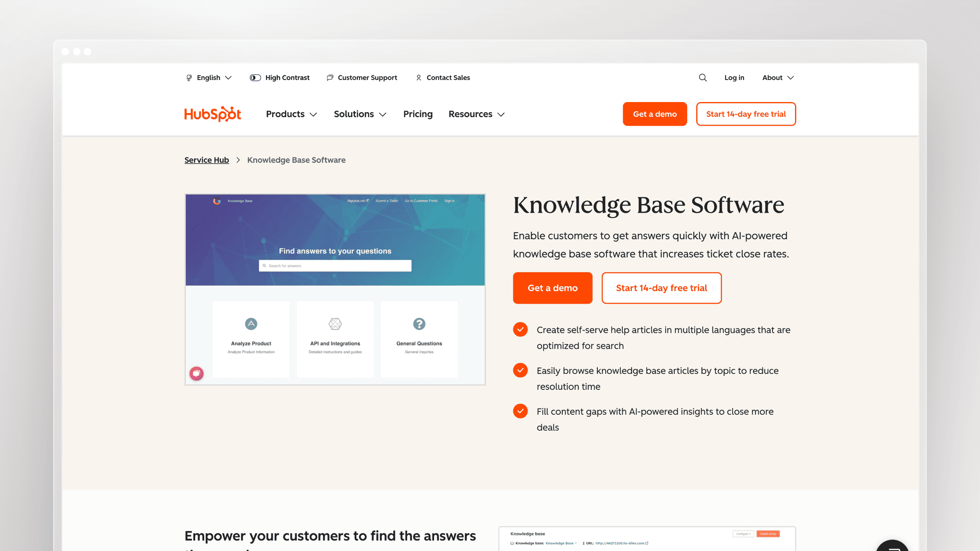Click header Get a demo button

coord(655,114)
